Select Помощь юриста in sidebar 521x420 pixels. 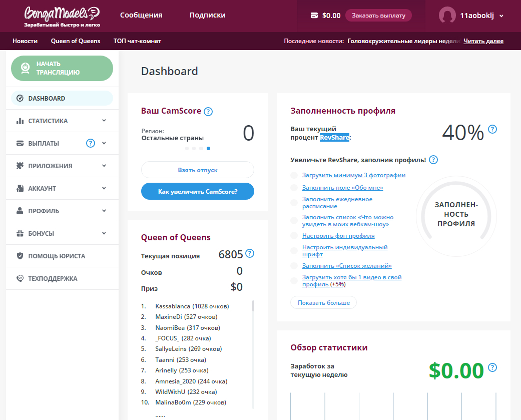62,256
